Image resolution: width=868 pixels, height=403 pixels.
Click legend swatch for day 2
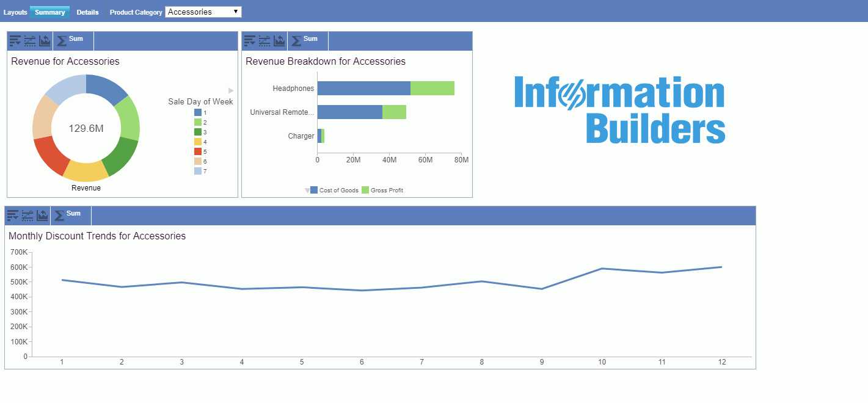[198, 123]
